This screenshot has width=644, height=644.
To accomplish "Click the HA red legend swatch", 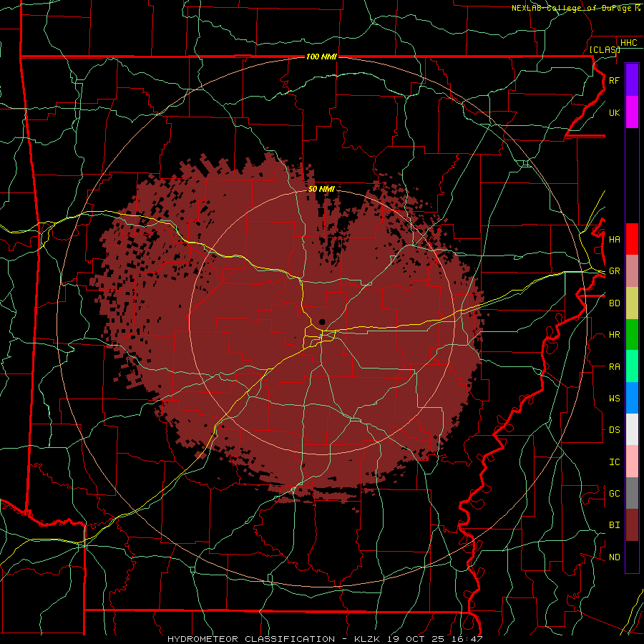I will click(632, 239).
